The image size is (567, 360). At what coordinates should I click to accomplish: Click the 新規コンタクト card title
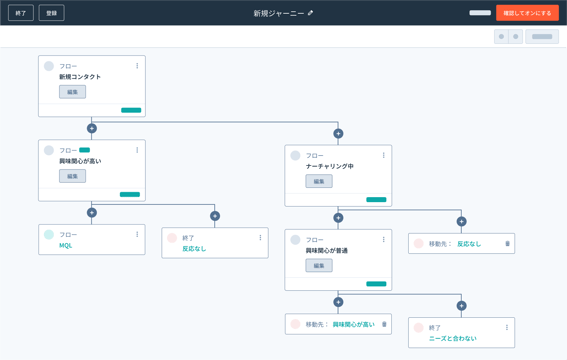[80, 77]
